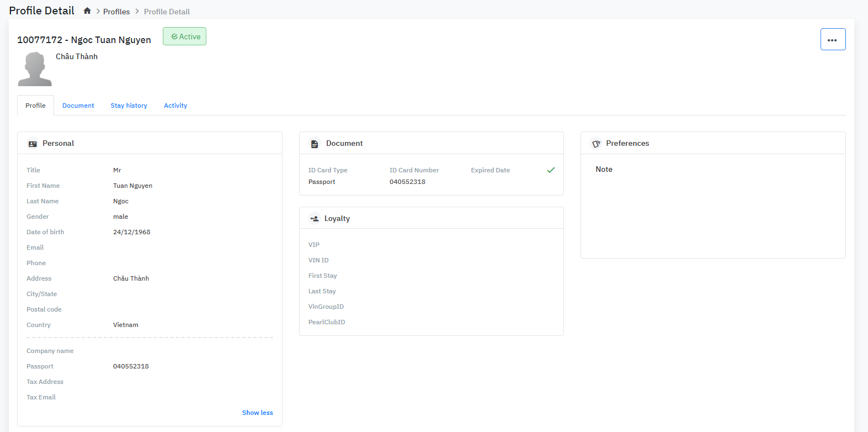
Task: Click the green checkmark on Passport document
Action: coord(551,170)
